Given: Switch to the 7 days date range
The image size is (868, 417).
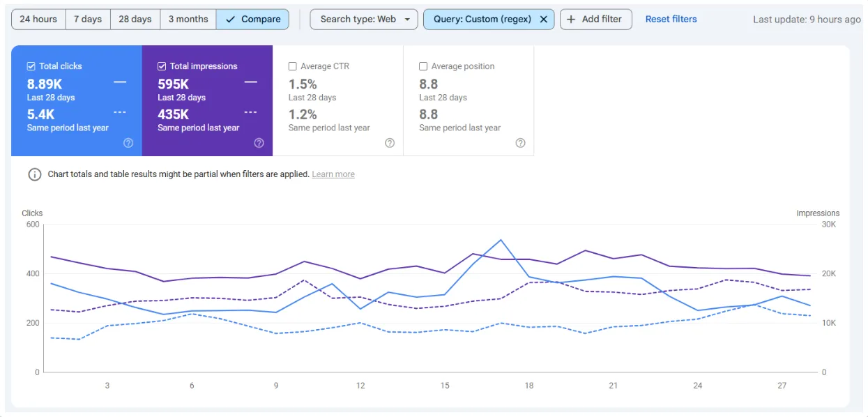Looking at the screenshot, I should pyautogui.click(x=87, y=19).
